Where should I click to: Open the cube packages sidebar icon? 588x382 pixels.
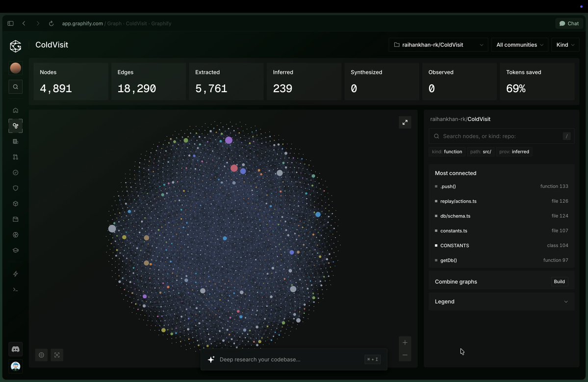[x=15, y=204]
